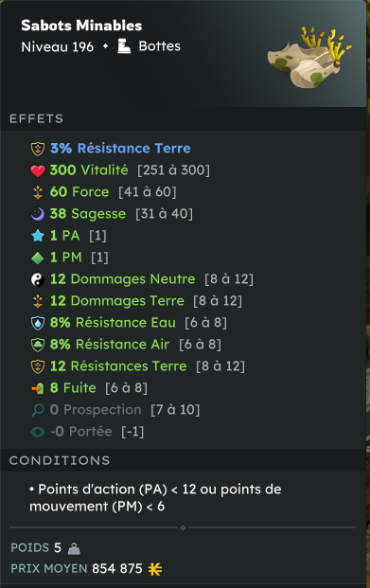Click the Force tree icon
Viewport: 370px width, 588px height.
pos(38,192)
